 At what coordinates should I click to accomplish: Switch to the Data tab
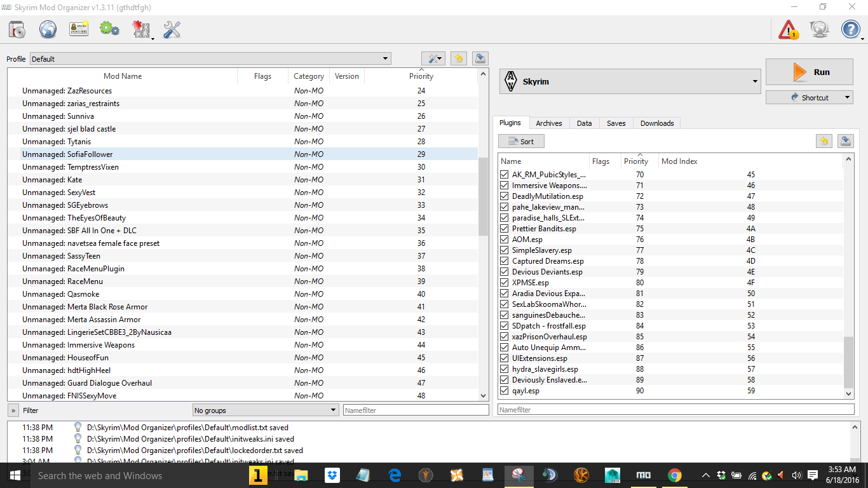coord(585,123)
